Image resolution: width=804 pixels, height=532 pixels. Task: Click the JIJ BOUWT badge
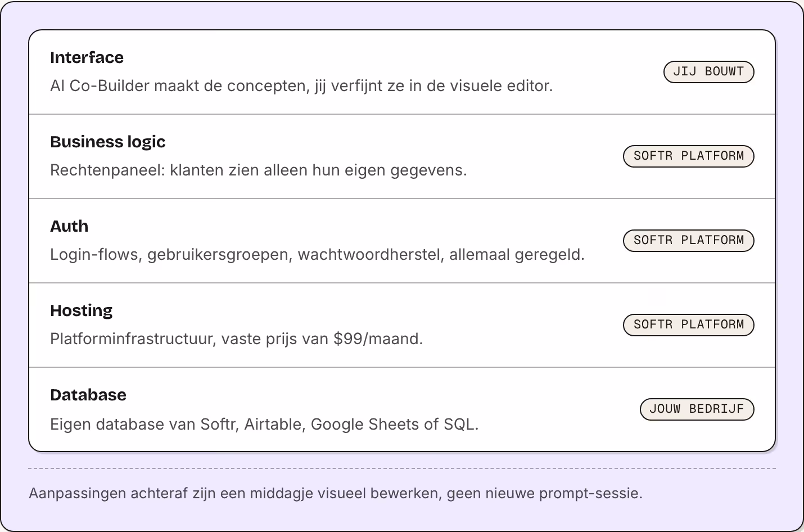coord(708,72)
